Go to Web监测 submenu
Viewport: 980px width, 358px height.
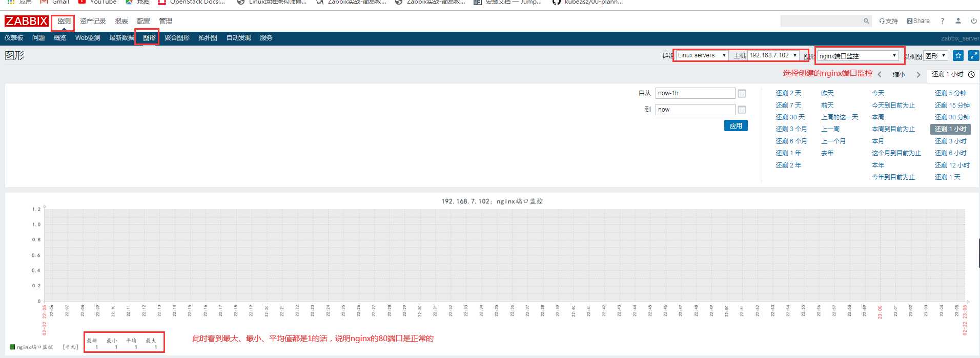click(x=88, y=38)
